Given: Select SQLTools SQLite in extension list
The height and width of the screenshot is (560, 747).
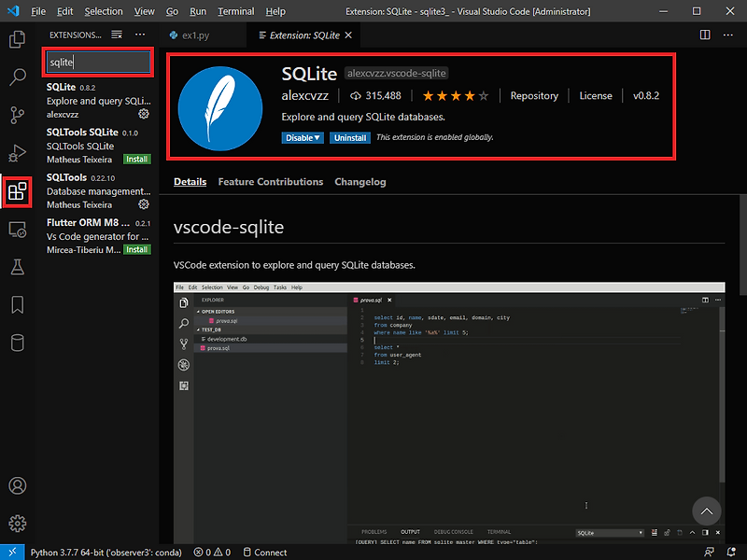Looking at the screenshot, I should coord(98,146).
